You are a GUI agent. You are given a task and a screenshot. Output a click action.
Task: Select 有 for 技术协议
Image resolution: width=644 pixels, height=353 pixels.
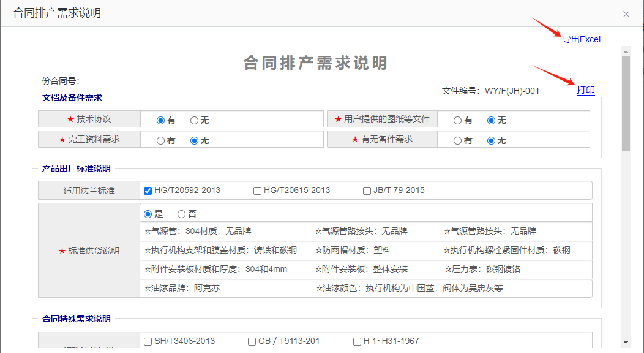click(160, 121)
